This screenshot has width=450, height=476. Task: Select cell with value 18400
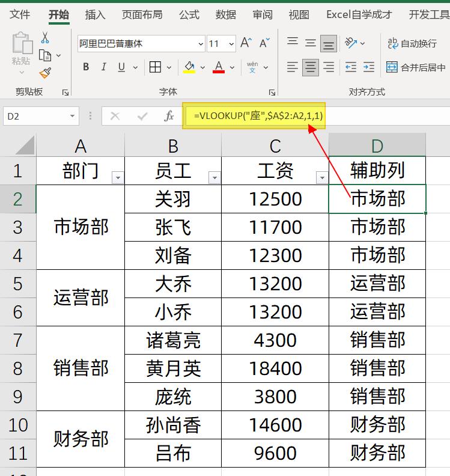click(x=275, y=368)
